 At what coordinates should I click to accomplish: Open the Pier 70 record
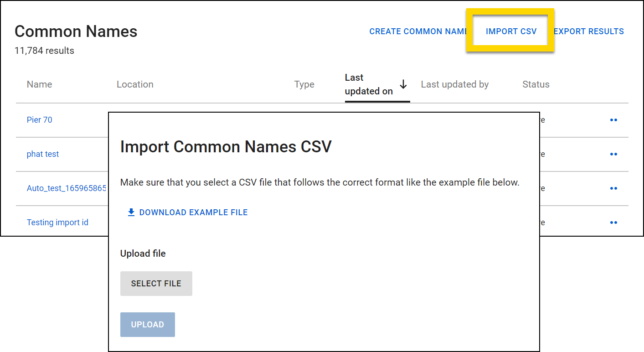click(x=39, y=119)
